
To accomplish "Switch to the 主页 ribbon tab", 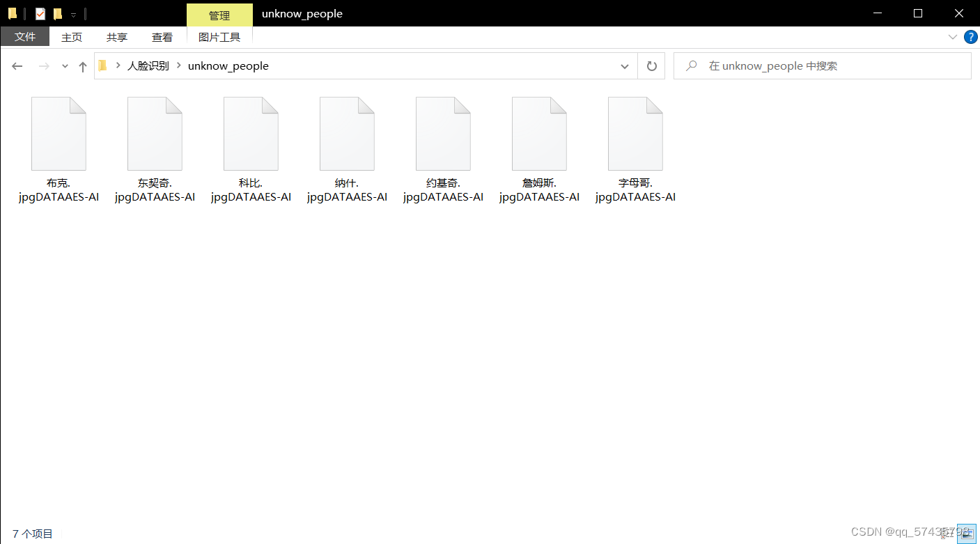I will pos(72,37).
